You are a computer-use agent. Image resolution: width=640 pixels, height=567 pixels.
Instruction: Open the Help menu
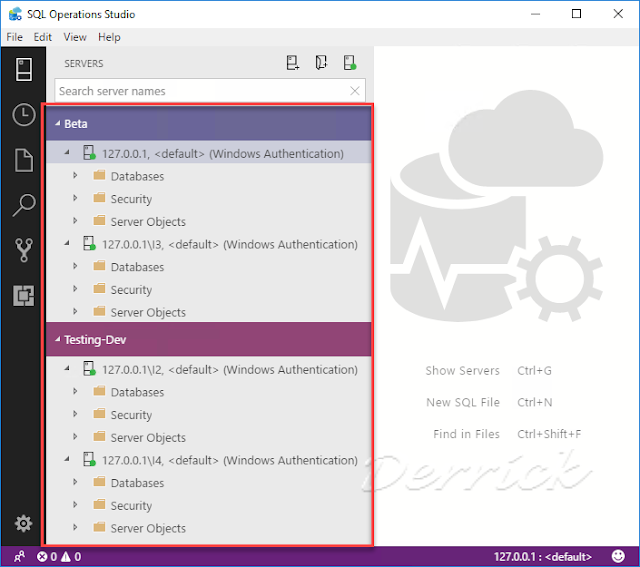point(109,37)
